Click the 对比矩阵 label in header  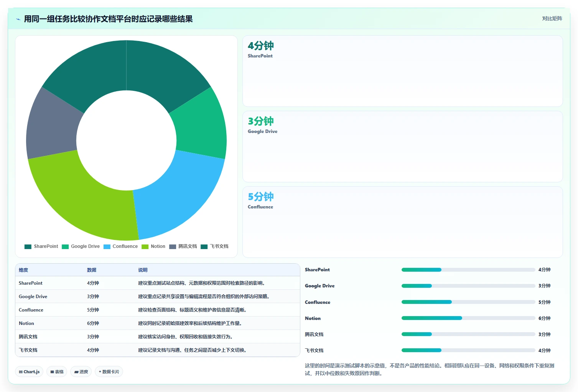(x=552, y=18)
